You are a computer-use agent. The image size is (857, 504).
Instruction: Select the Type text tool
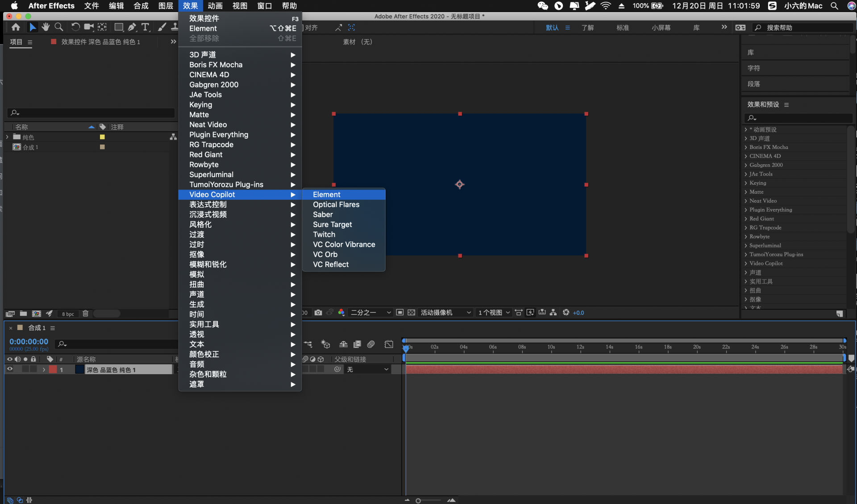click(x=145, y=27)
